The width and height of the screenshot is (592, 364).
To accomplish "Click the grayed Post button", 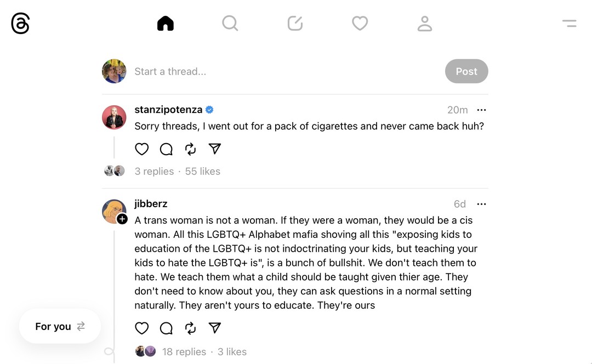I will 466,71.
